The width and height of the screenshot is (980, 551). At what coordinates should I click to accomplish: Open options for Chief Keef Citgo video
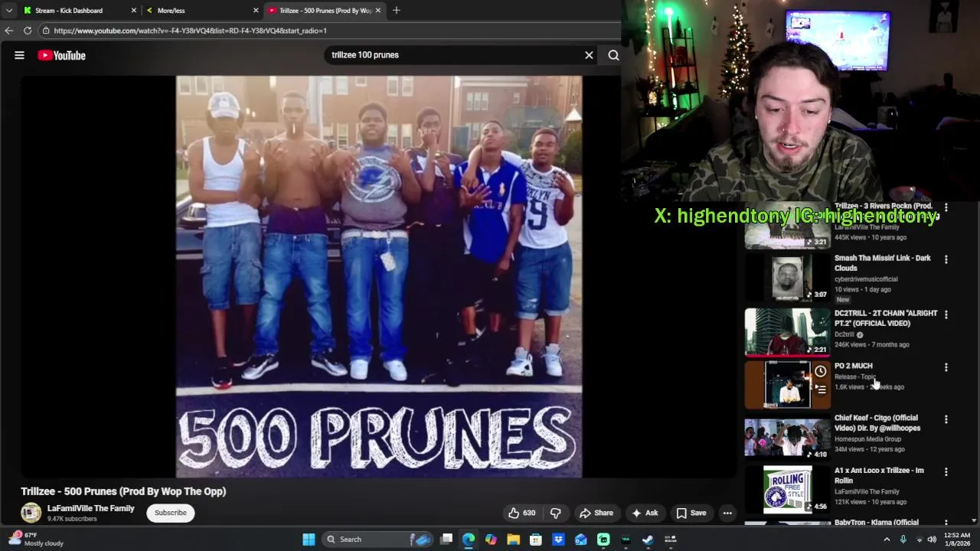pyautogui.click(x=946, y=419)
